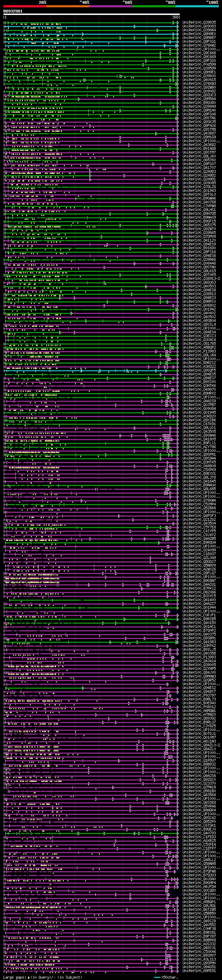The width and height of the screenshot is (222, 980).
Task: Select label UniRef100_C0HF38
Action: [199, 929]
